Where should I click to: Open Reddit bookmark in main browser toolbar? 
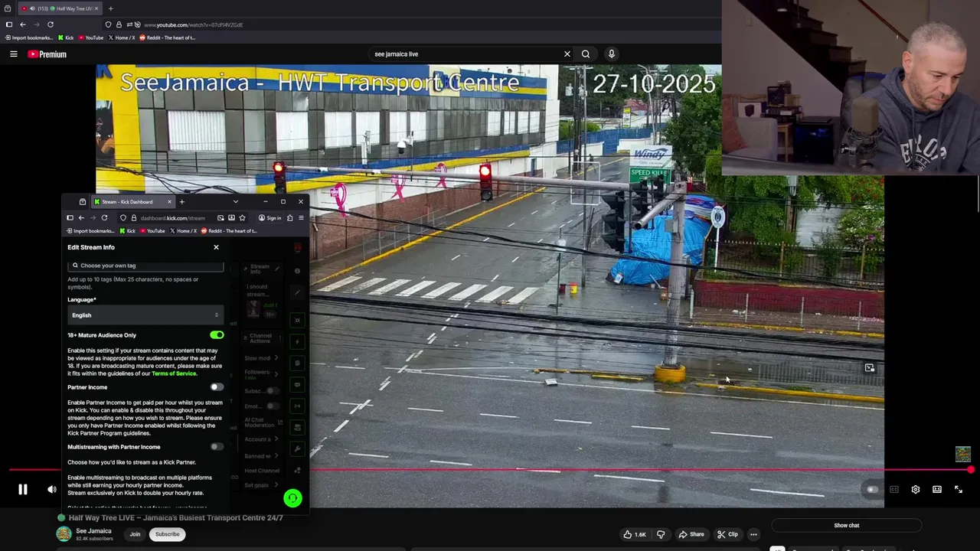click(x=168, y=37)
